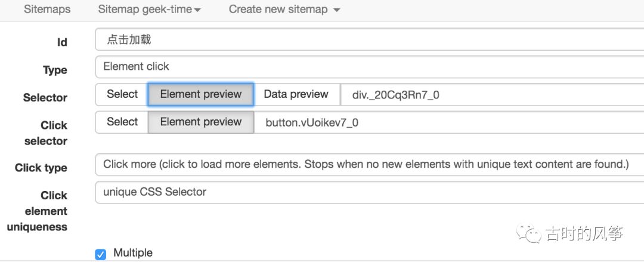Click Select button in Selector row
This screenshot has width=644, height=262.
122,94
